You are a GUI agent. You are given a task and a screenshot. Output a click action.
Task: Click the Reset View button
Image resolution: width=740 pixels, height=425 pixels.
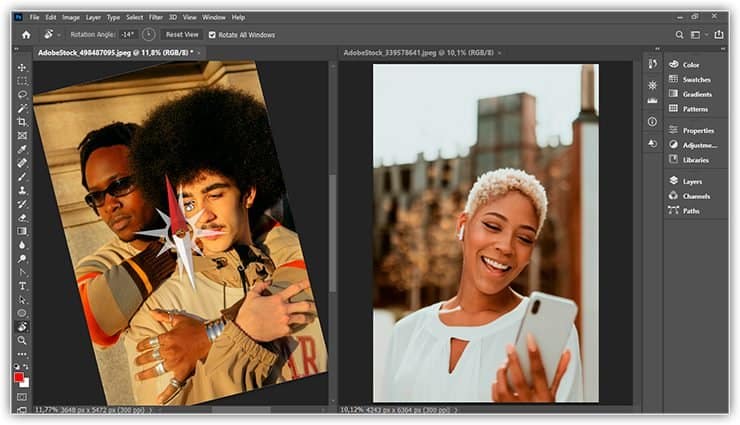click(x=182, y=34)
